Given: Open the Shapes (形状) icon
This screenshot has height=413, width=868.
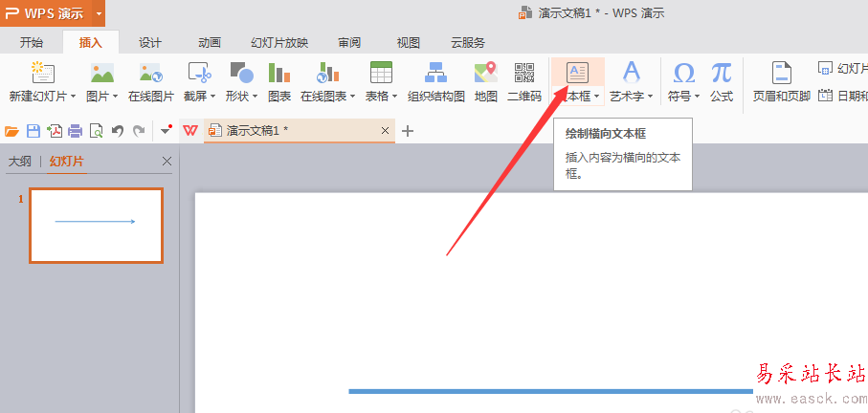Looking at the screenshot, I should 242,73.
